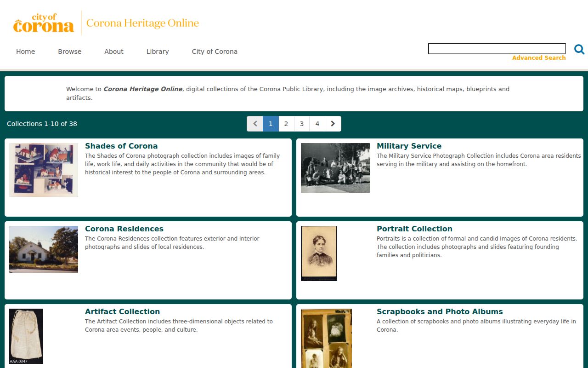Click the Portrait Collection description text

(477, 247)
